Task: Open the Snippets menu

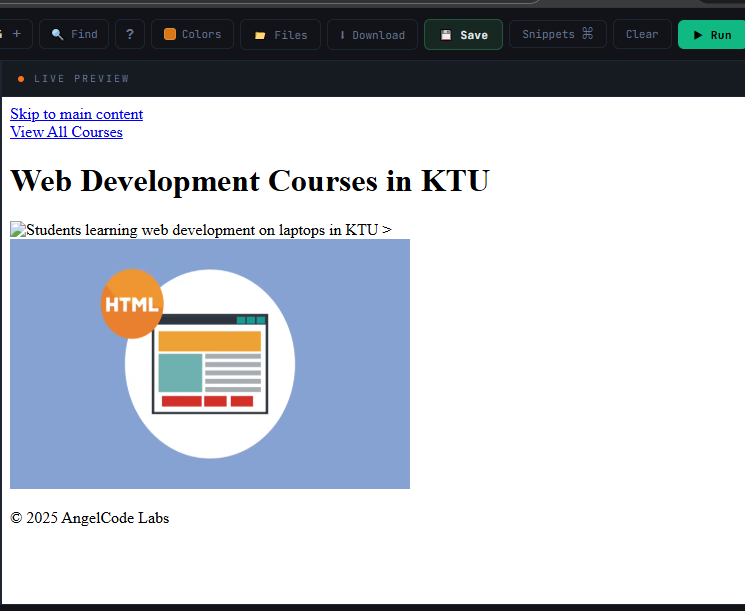Action: 558,34
